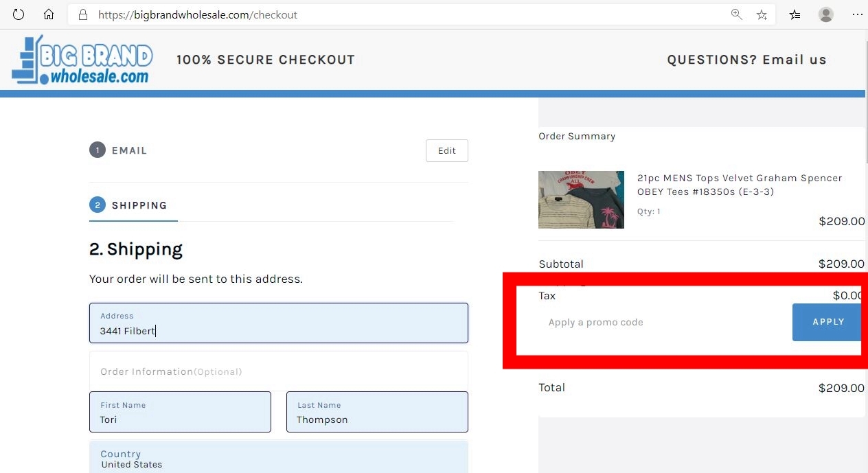Go to the browser home page icon

pyautogui.click(x=49, y=14)
